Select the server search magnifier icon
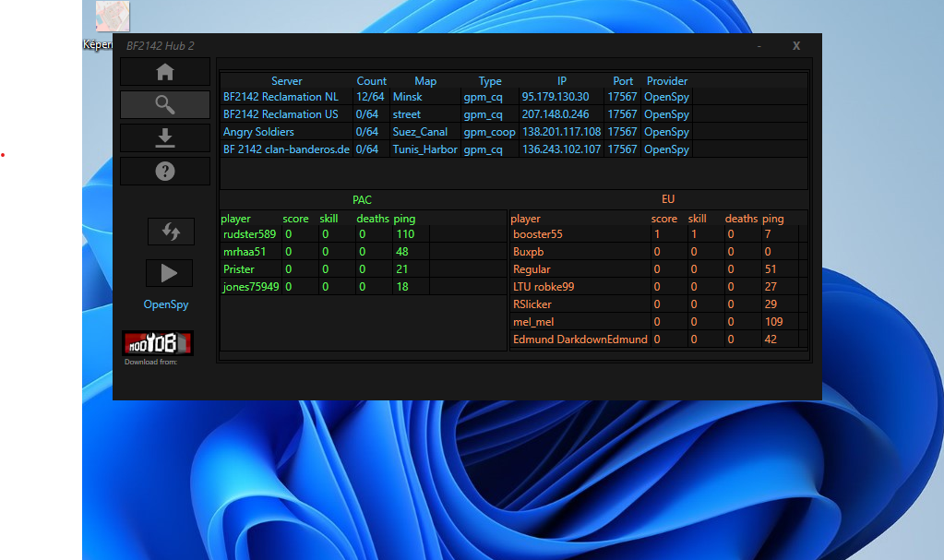Screen dimensions: 944x560 [x=165, y=105]
